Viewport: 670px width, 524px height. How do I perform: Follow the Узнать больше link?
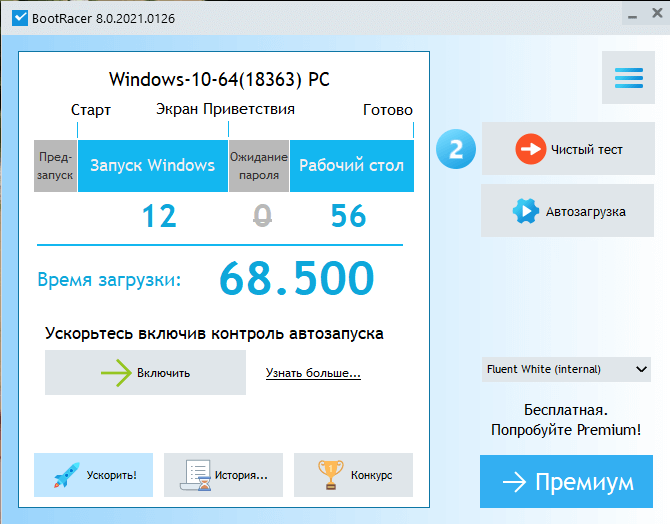point(313,373)
